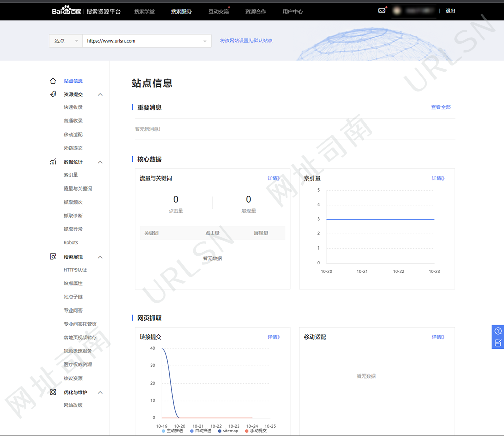Expand the site URL dropdown arrow
This screenshot has height=436, width=504.
tap(205, 41)
